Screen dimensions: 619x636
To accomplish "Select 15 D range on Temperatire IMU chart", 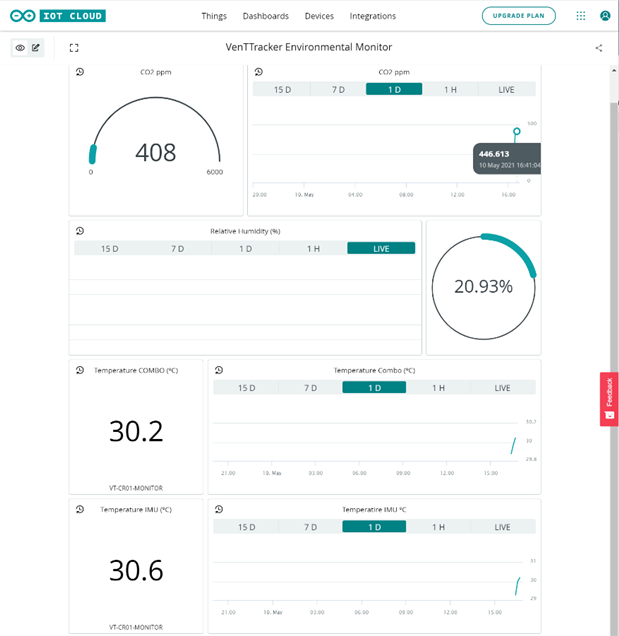I will click(246, 527).
